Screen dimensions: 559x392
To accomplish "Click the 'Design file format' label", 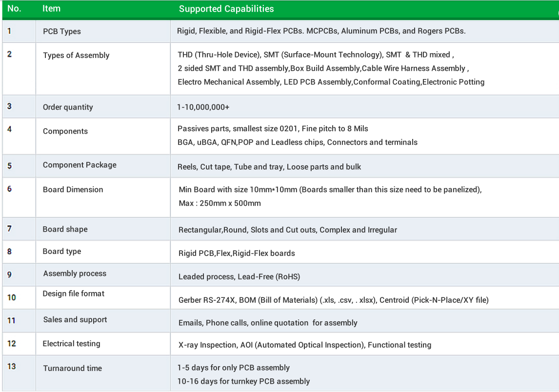I will [x=74, y=294].
